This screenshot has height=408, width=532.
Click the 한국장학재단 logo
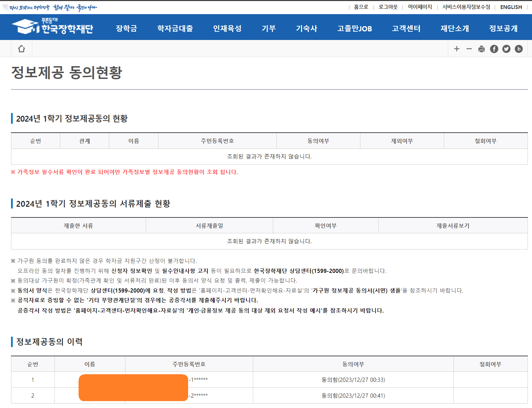coord(52,27)
